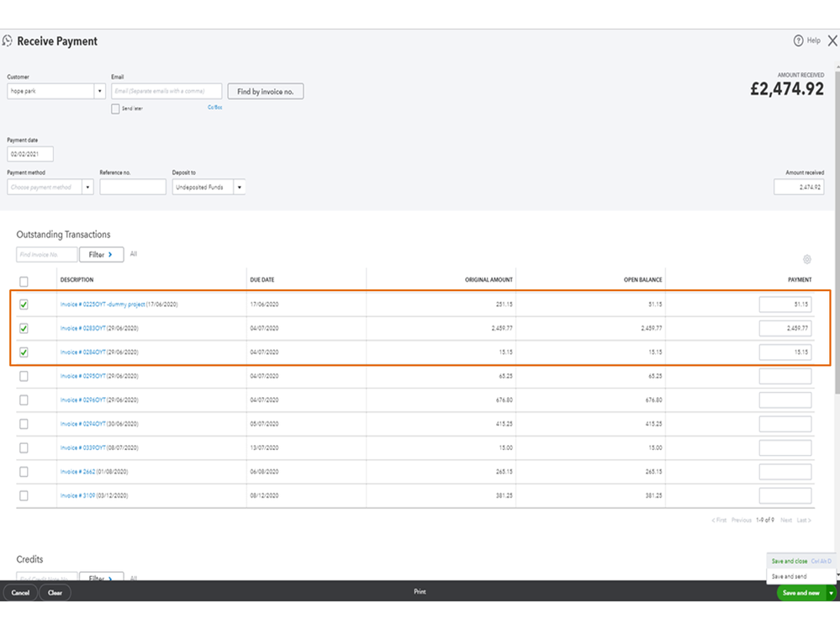Open the Payment method dropdown

pos(87,188)
